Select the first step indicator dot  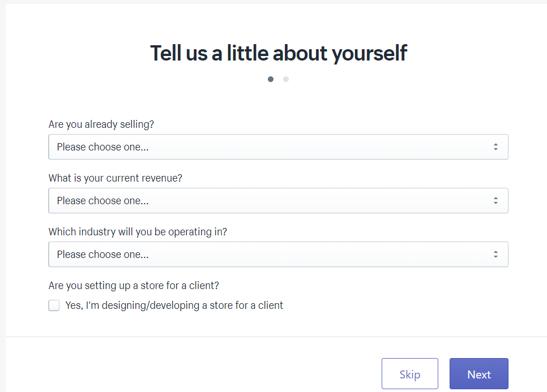point(271,79)
